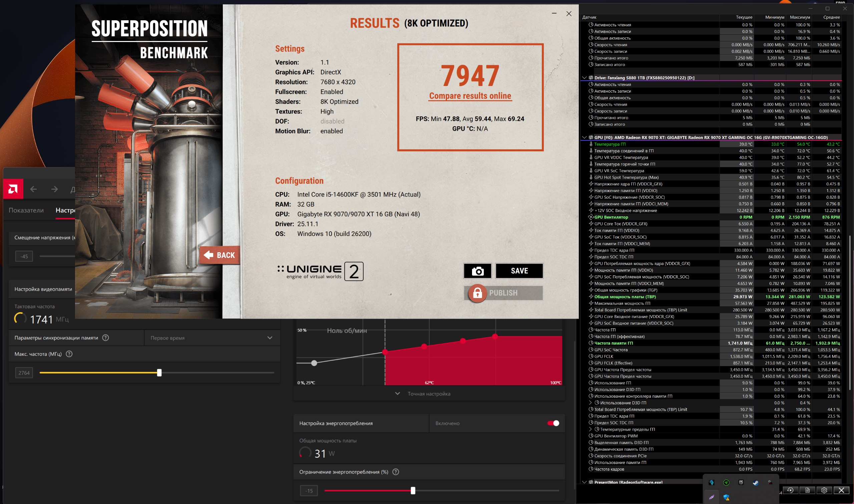Image resolution: width=854 pixels, height=504 pixels.
Task: Toggle the power tuning switch off
Action: [553, 423]
